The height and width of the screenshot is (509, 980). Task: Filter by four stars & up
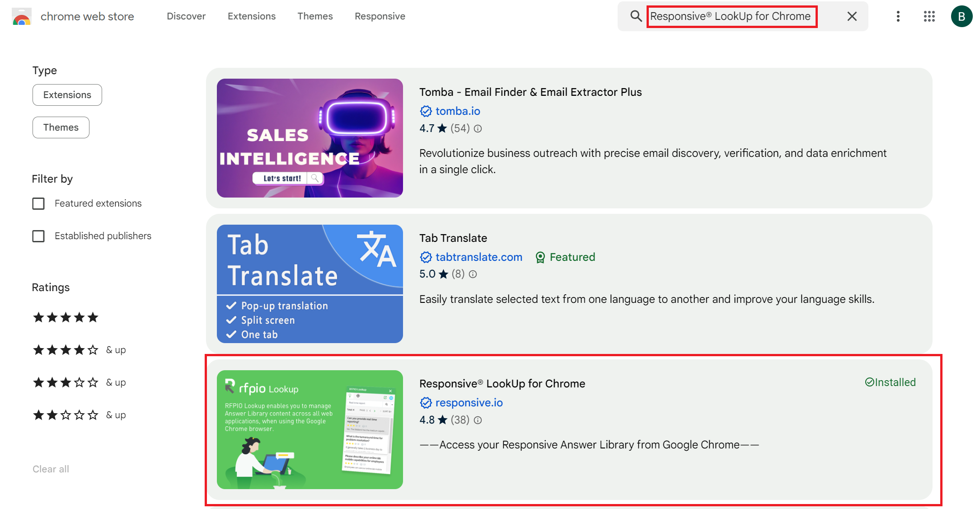click(x=79, y=350)
